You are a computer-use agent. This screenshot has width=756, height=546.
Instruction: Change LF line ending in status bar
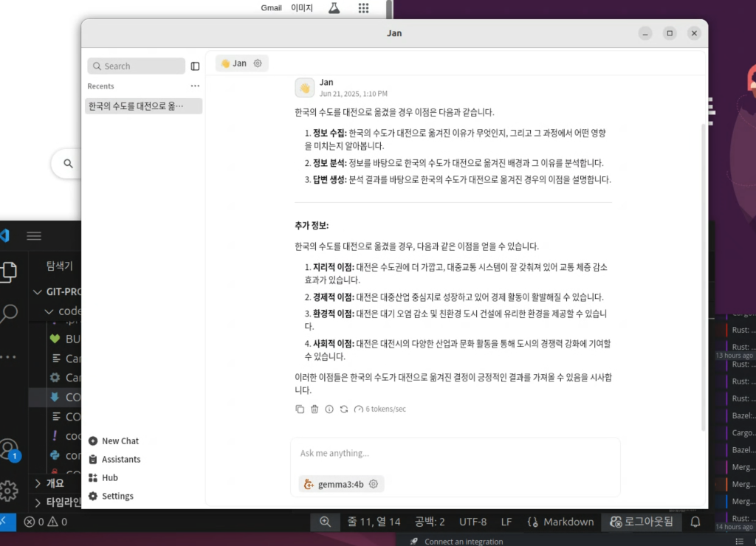tap(506, 522)
